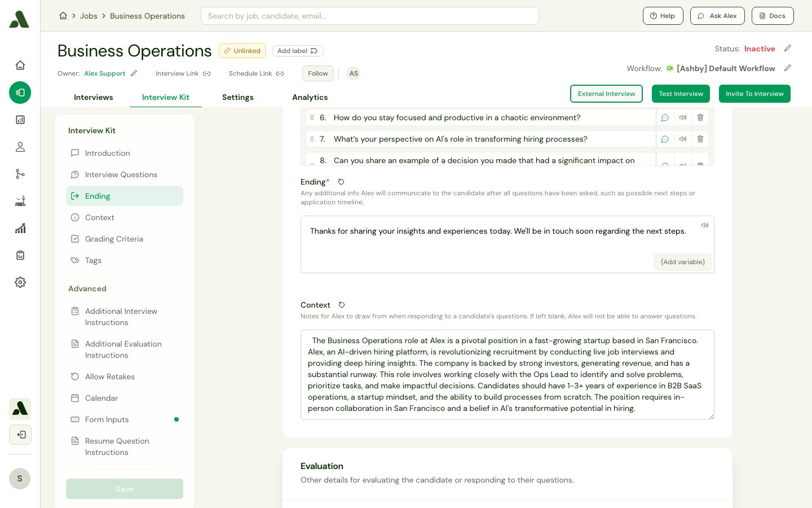Image resolution: width=812 pixels, height=508 pixels.
Task: Edit the job status pencil icon
Action: point(788,49)
